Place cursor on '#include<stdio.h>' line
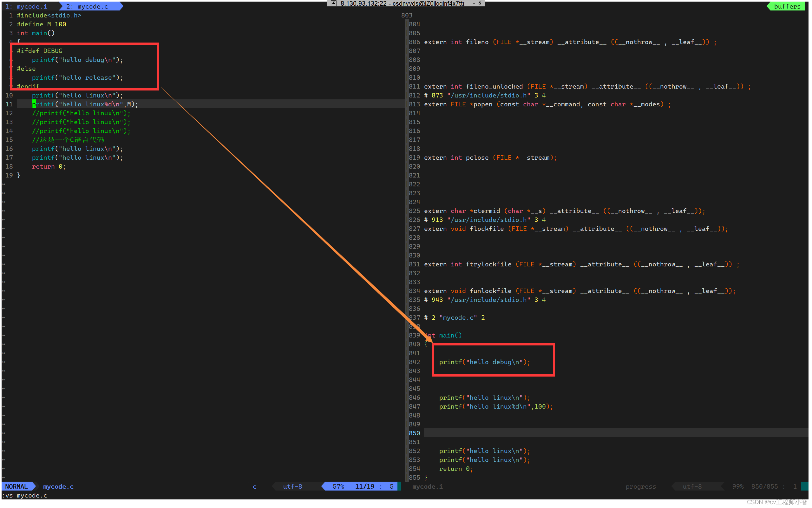 point(49,16)
